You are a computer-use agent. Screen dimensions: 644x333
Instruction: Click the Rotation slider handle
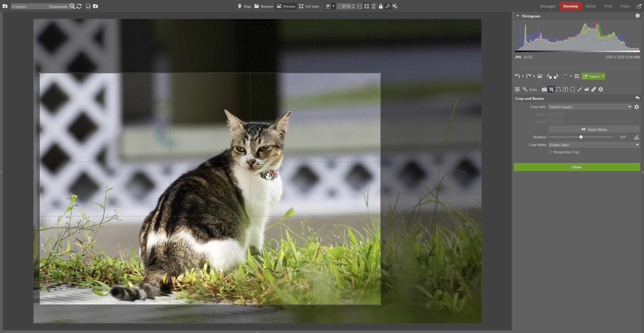click(581, 137)
